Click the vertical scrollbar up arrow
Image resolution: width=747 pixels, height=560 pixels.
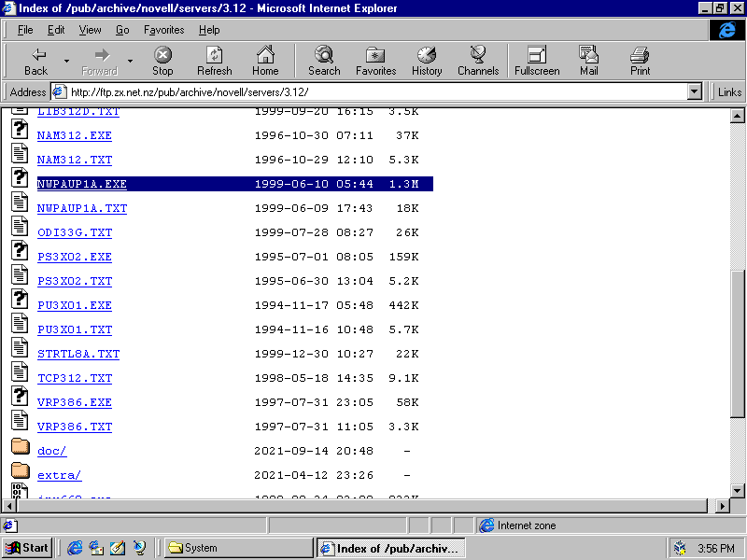(x=737, y=116)
